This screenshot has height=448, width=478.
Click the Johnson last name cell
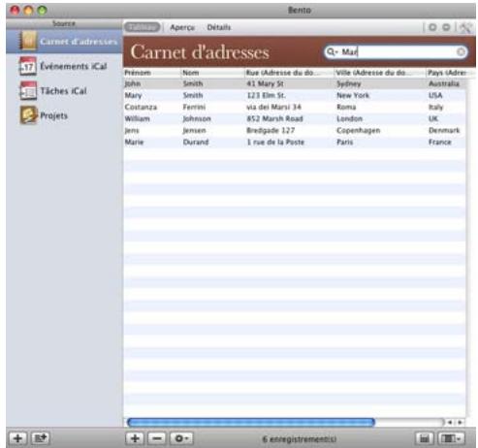[197, 118]
